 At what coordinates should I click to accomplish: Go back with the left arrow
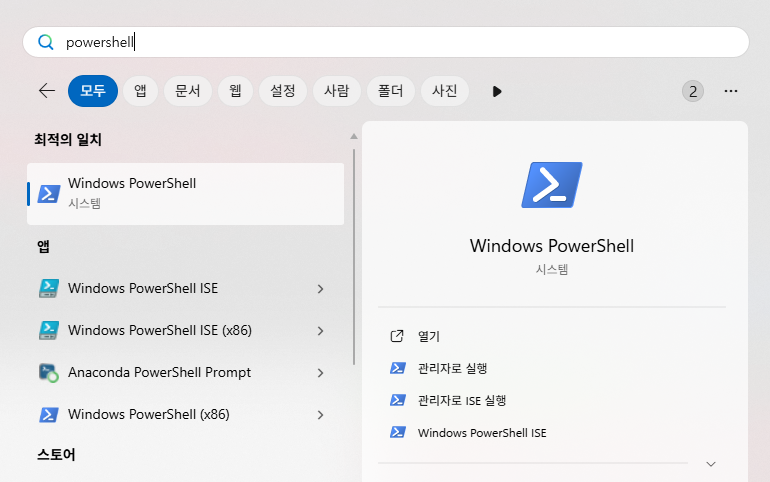tap(47, 91)
